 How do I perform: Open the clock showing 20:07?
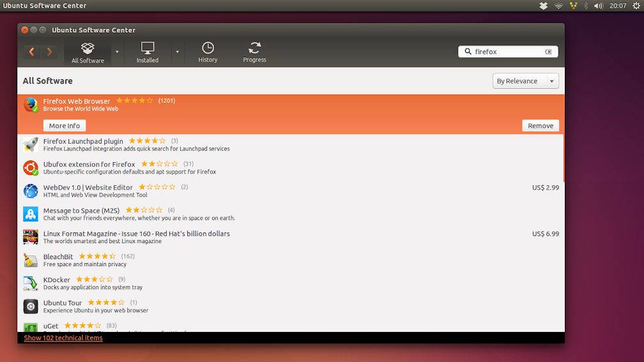pyautogui.click(x=618, y=6)
